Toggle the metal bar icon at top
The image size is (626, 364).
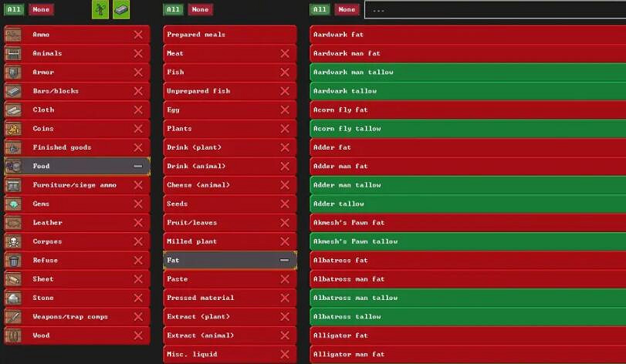(x=121, y=9)
